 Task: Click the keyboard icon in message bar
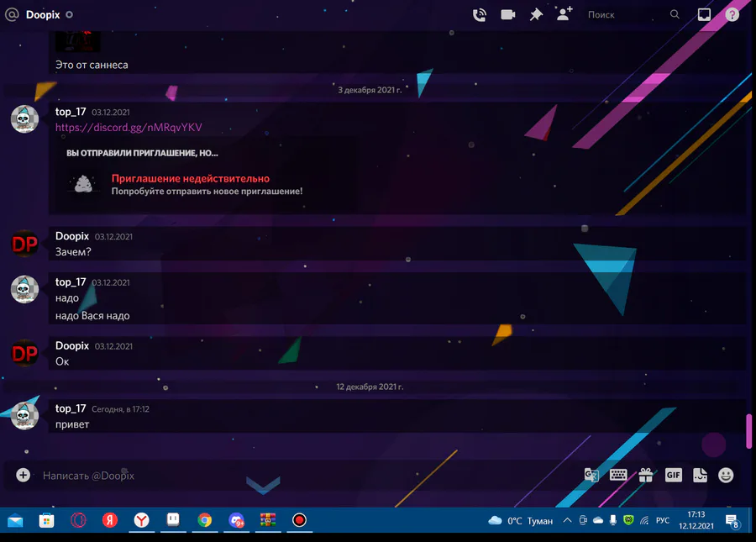pos(618,475)
